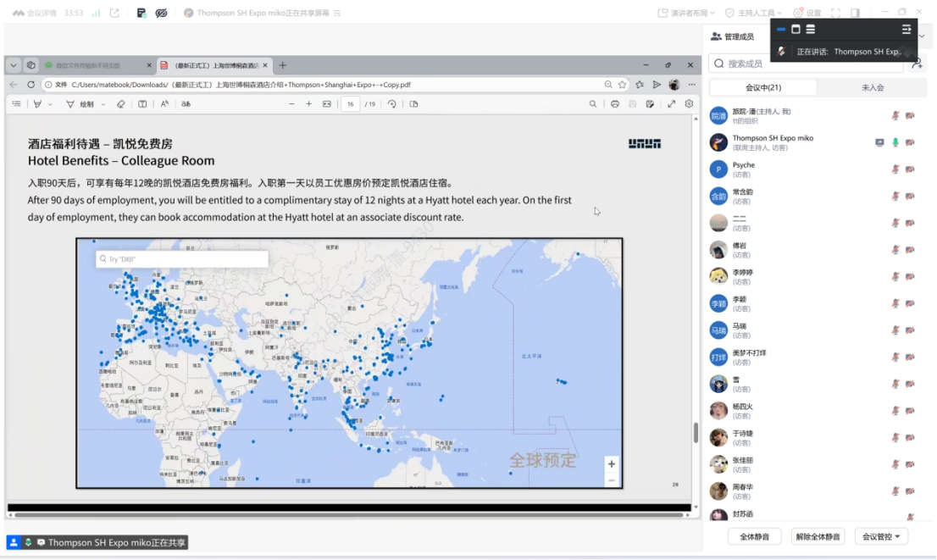Expand draw tool options arrow
Viewport: 937px width, 560px height.
point(103,104)
